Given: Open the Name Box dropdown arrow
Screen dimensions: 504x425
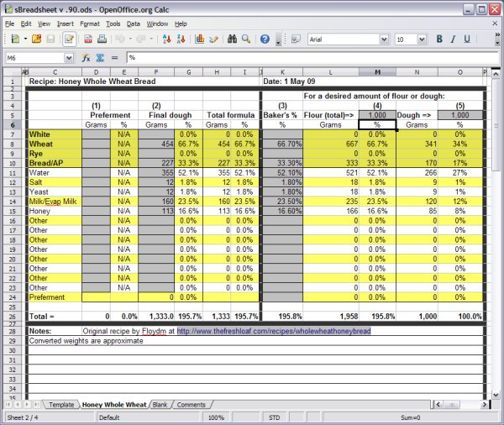Looking at the screenshot, I should (69, 58).
